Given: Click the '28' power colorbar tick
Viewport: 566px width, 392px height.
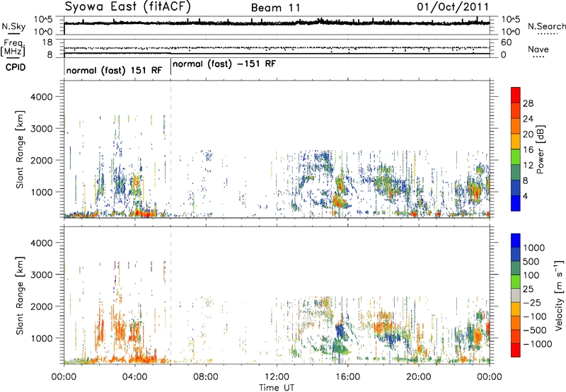Looking at the screenshot, I should (528, 103).
